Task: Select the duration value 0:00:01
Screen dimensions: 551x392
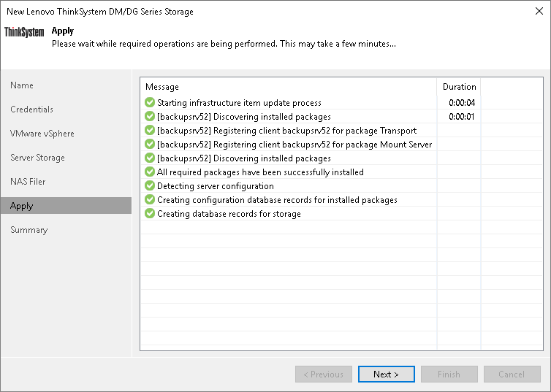Action: pos(462,117)
